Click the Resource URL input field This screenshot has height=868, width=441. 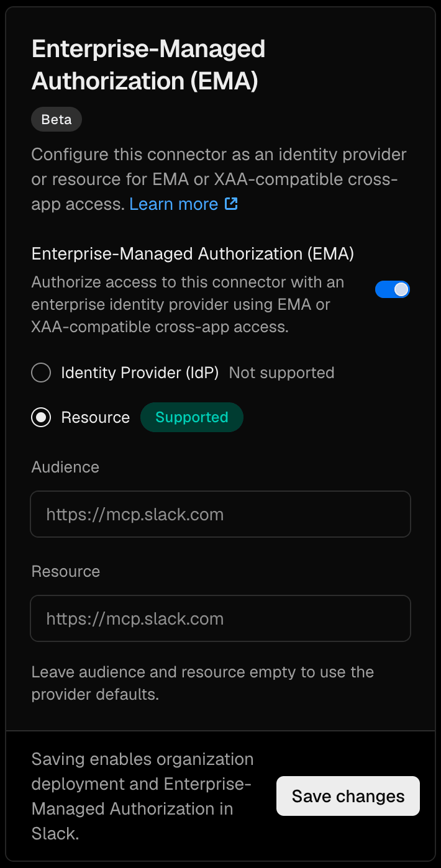coord(220,618)
